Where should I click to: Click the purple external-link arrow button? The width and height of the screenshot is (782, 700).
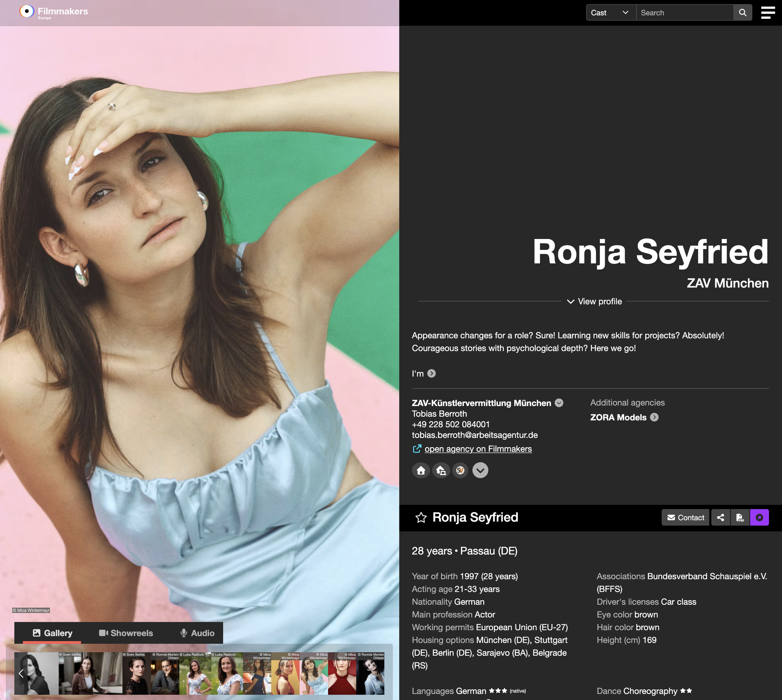pos(759,517)
